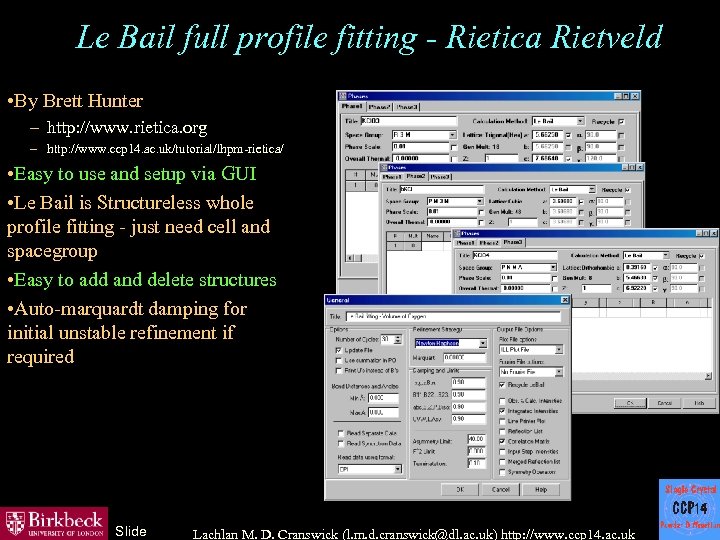
Task: Click the General dialog Title input field
Action: coord(453,316)
